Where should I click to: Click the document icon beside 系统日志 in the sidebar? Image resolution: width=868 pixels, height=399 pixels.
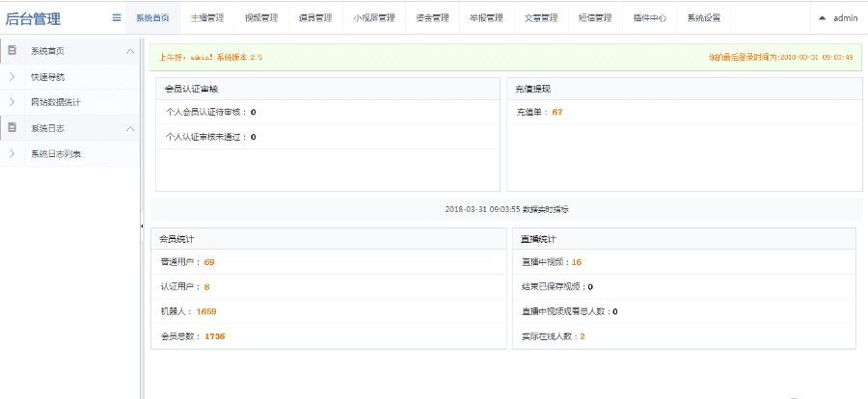pyautogui.click(x=13, y=127)
